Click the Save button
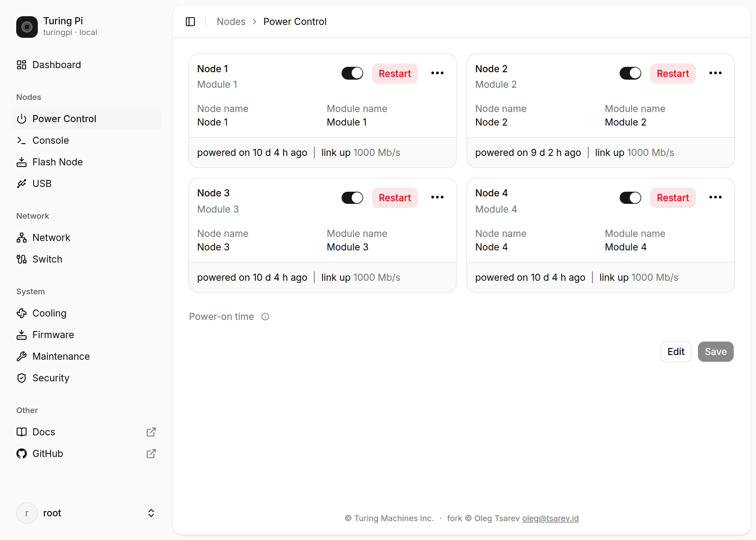 (x=716, y=352)
